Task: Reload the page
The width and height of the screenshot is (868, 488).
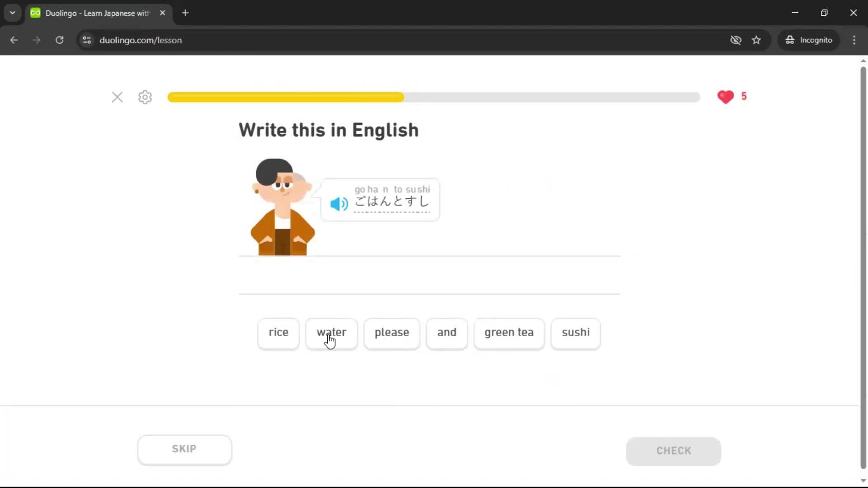Action: tap(59, 40)
